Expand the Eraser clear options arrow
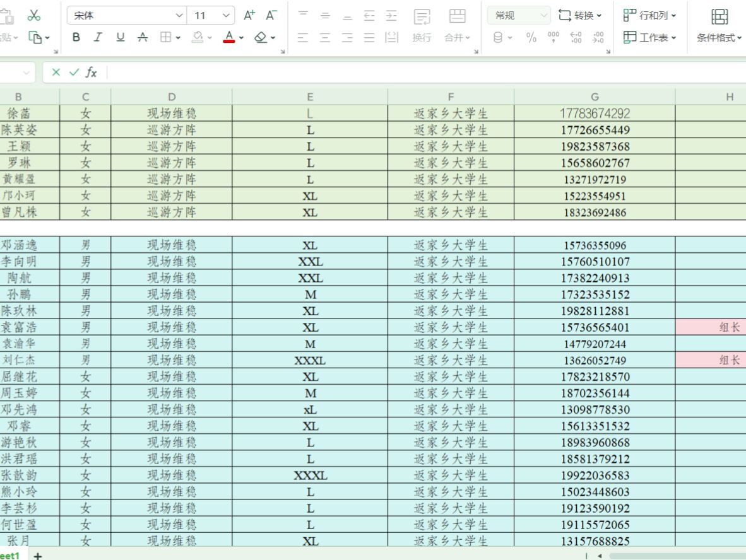Image resolution: width=746 pixels, height=560 pixels. pos(273,38)
